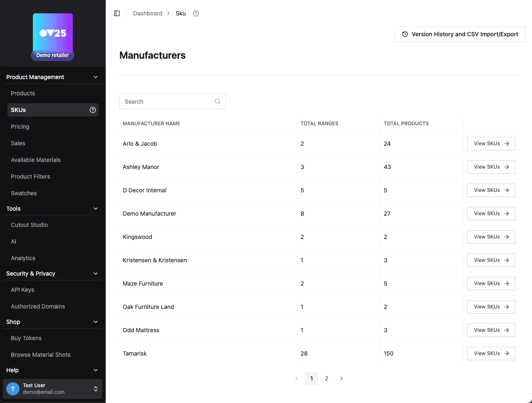Screen dimensions: 532x403
Task: Click inside the Search field
Action: pyautogui.click(x=166, y=101)
